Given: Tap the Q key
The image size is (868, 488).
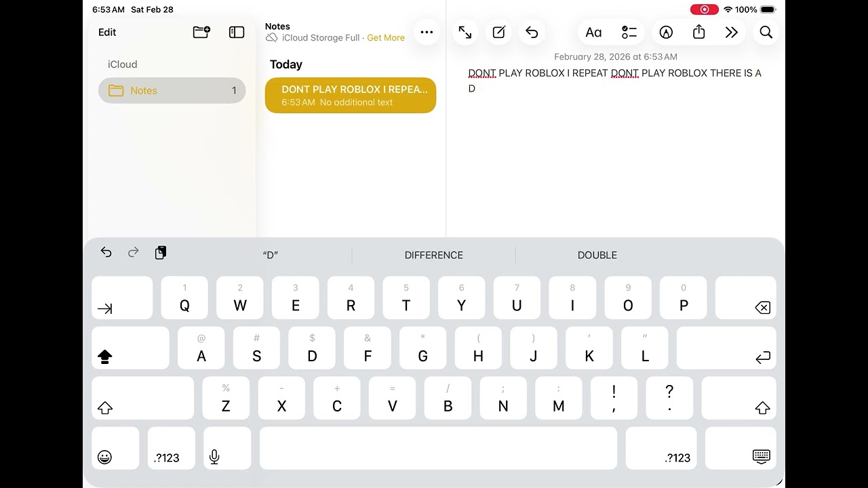Looking at the screenshot, I should [x=184, y=298].
